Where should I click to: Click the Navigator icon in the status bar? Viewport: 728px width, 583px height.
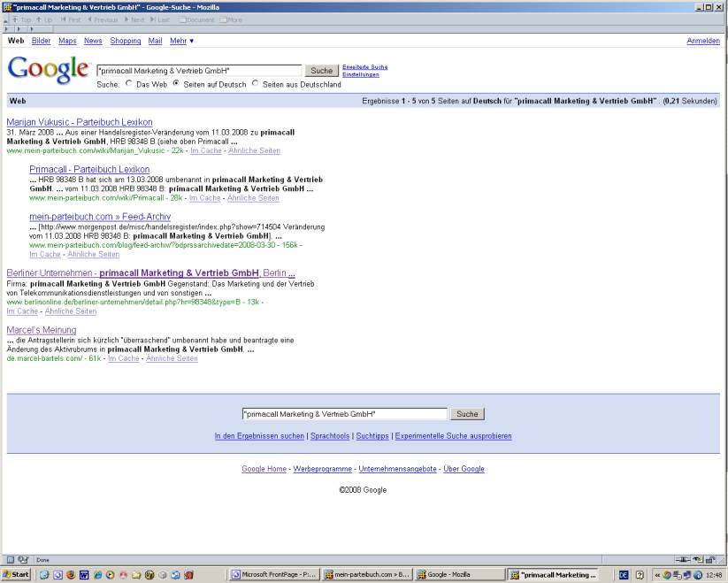[11, 560]
